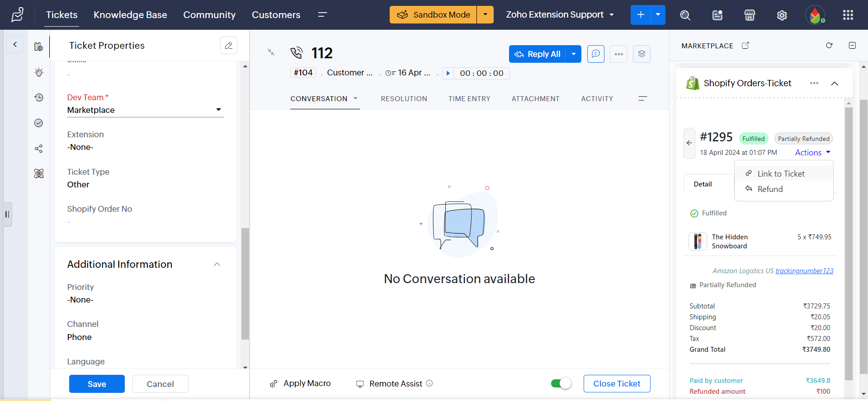Open the Actions dropdown for order #1295
This screenshot has width=868, height=401.
click(x=812, y=153)
